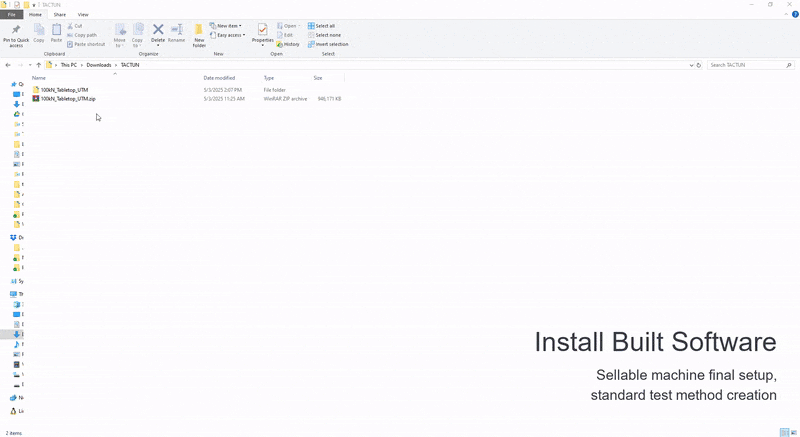The image size is (800, 437).
Task: Click Invert selection in ribbon
Action: 329,44
